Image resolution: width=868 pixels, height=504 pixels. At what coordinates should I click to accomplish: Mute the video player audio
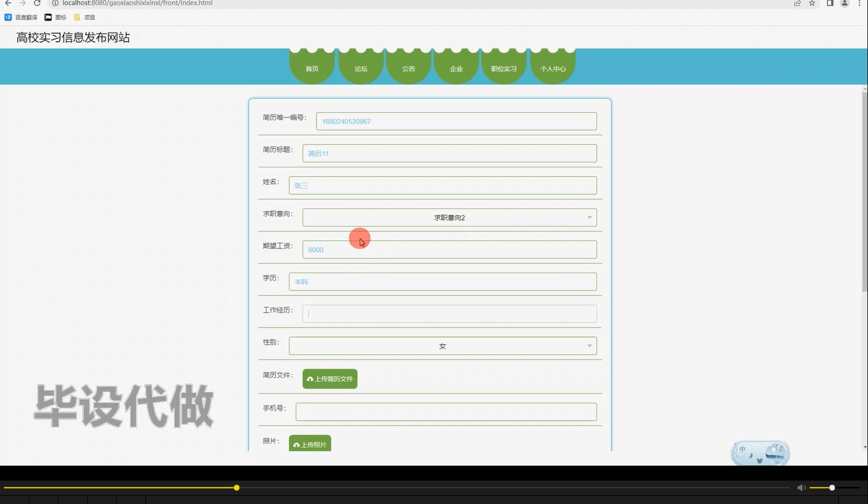click(801, 487)
